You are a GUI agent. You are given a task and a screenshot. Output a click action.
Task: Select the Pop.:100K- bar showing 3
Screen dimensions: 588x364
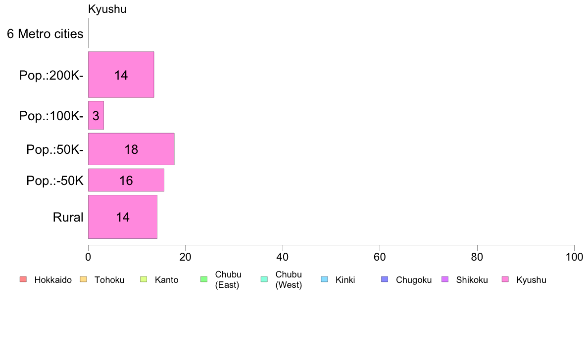coord(96,115)
